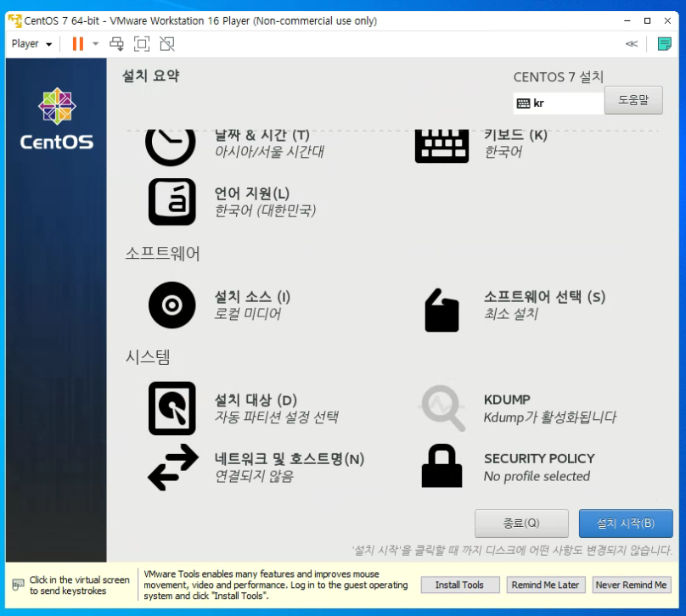The width and height of the screenshot is (686, 616).
Task: Open Software Selection package icon
Action: click(441, 310)
